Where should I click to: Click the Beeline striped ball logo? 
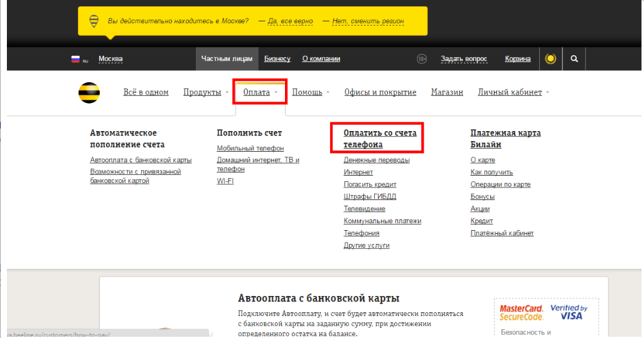(89, 93)
